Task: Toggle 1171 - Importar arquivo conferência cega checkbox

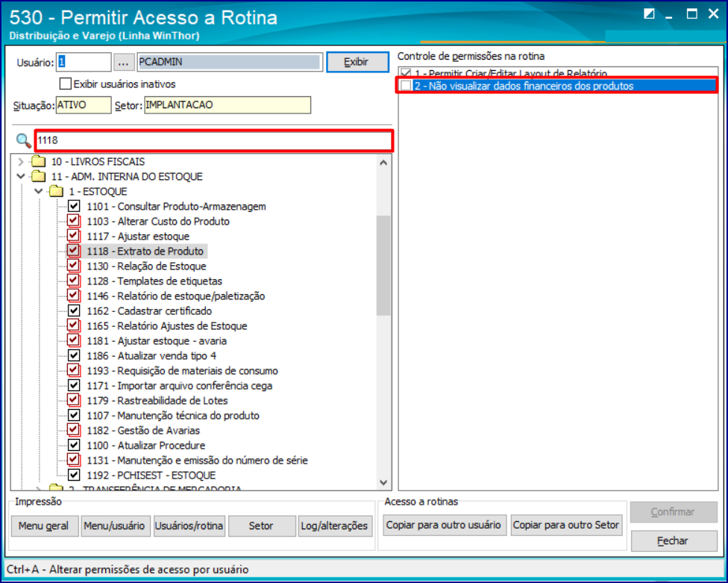Action: pyautogui.click(x=74, y=385)
